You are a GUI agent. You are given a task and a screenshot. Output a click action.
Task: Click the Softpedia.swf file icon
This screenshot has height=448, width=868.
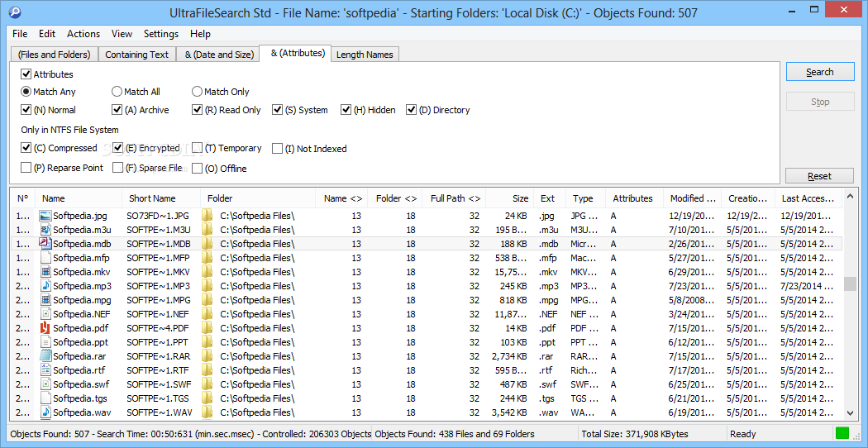click(x=45, y=384)
